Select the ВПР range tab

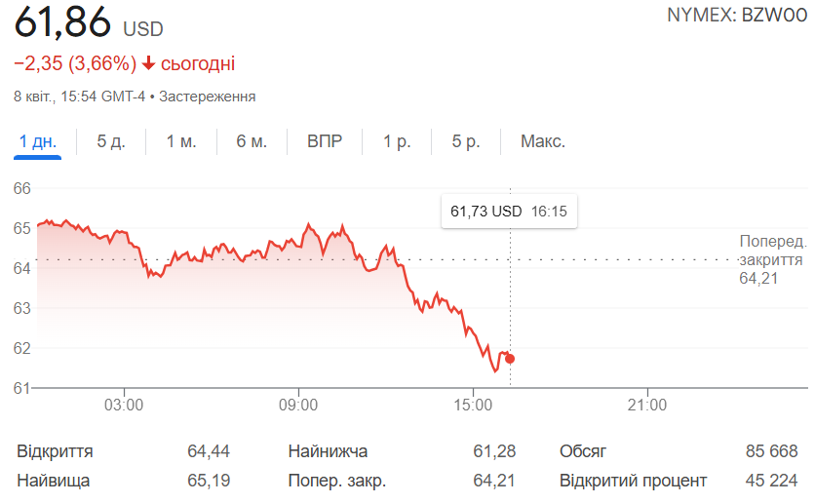click(325, 141)
